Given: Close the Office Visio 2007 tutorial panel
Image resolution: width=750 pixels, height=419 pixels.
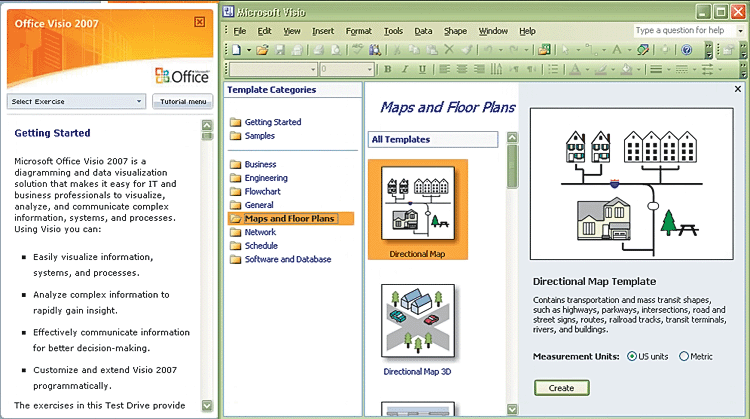Looking at the screenshot, I should point(200,22).
